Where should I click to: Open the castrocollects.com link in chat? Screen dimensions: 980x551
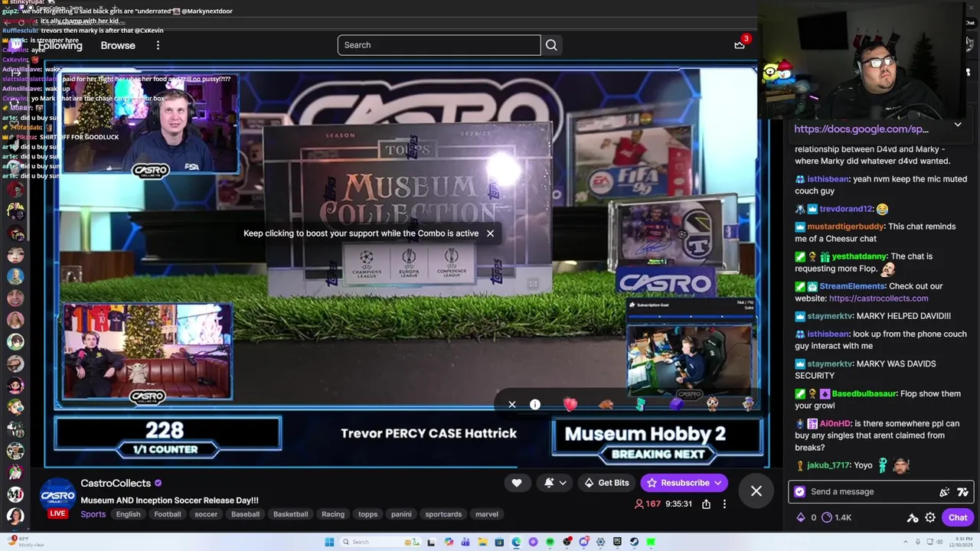coord(878,298)
